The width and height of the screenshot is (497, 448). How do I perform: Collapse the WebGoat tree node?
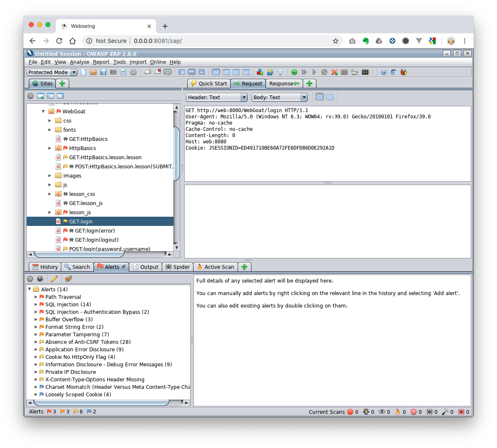[43, 112]
